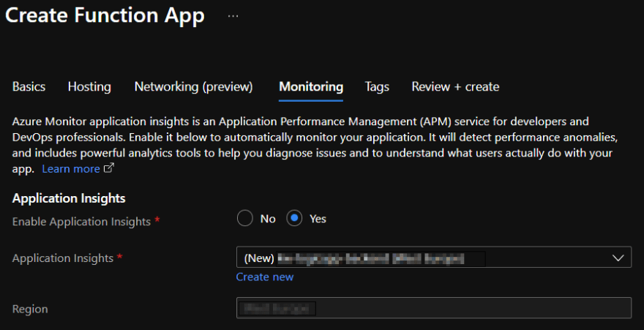Click the Create Function App page title

tap(105, 15)
